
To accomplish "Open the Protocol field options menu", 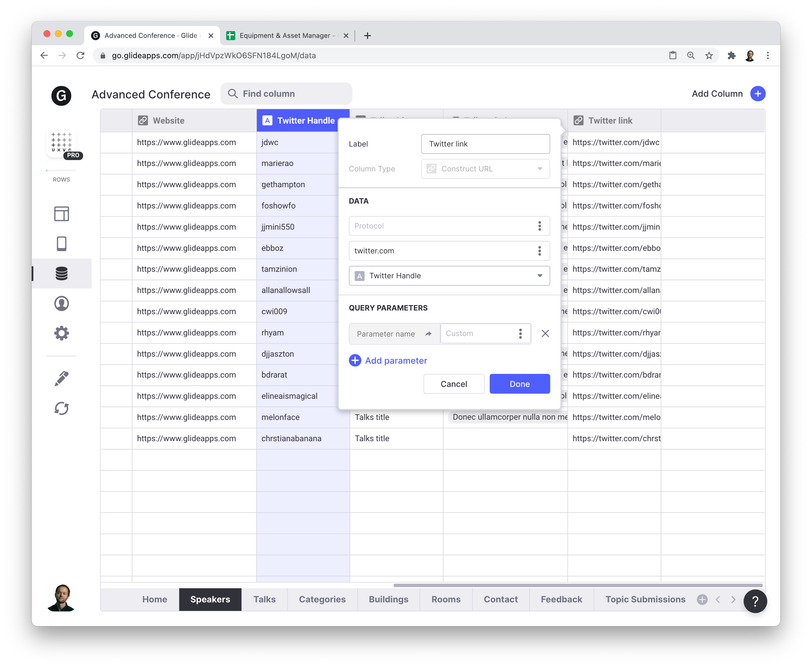I will [539, 226].
